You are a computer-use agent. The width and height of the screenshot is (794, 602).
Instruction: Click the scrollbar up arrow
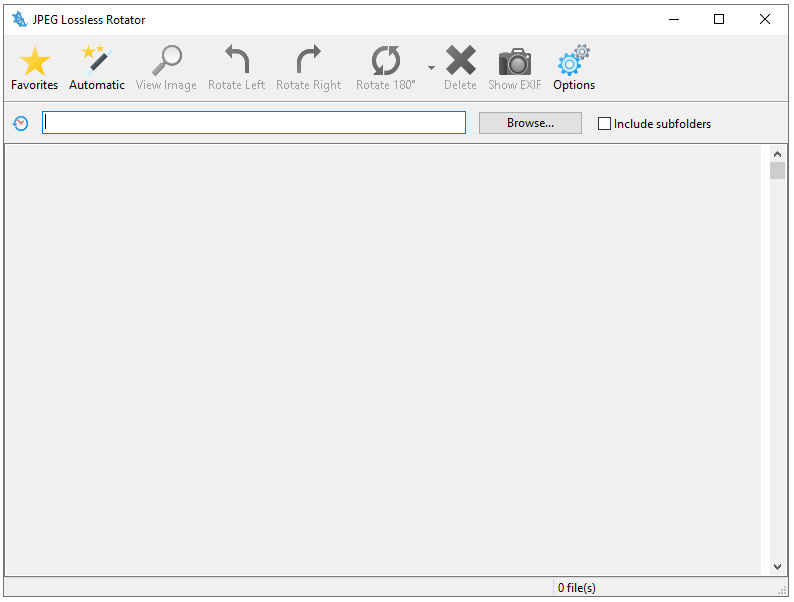pyautogui.click(x=777, y=154)
